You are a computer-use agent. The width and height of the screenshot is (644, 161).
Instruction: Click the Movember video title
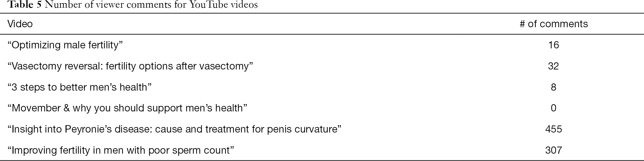point(128,108)
